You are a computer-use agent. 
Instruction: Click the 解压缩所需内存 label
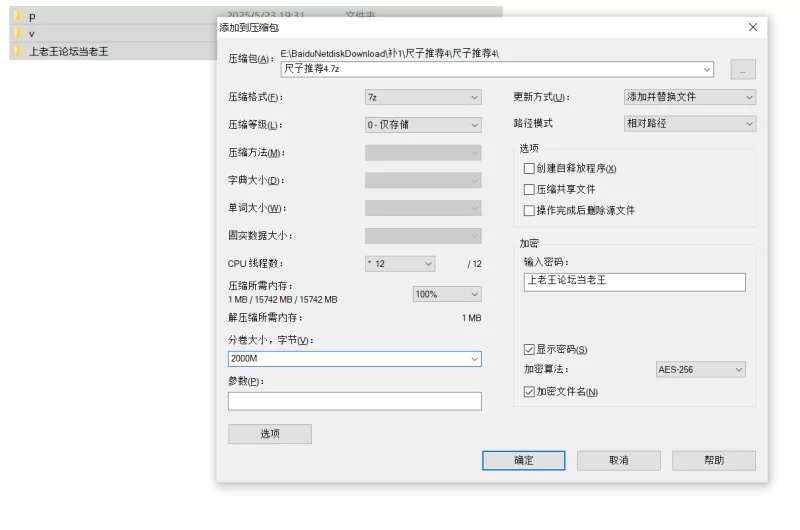(265, 317)
